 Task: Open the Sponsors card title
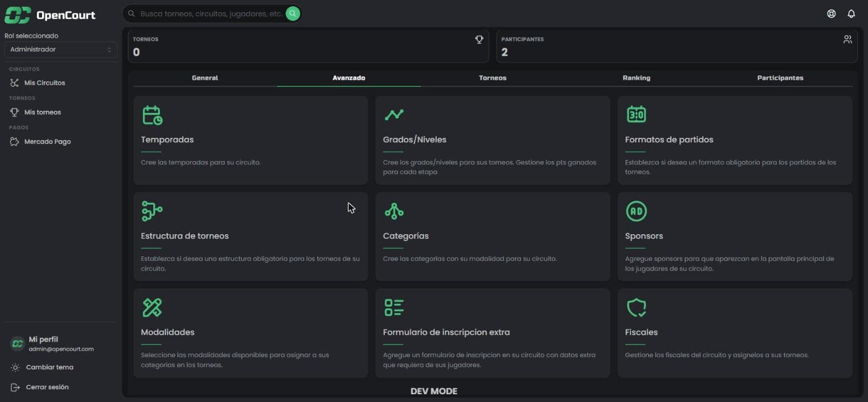pos(644,236)
